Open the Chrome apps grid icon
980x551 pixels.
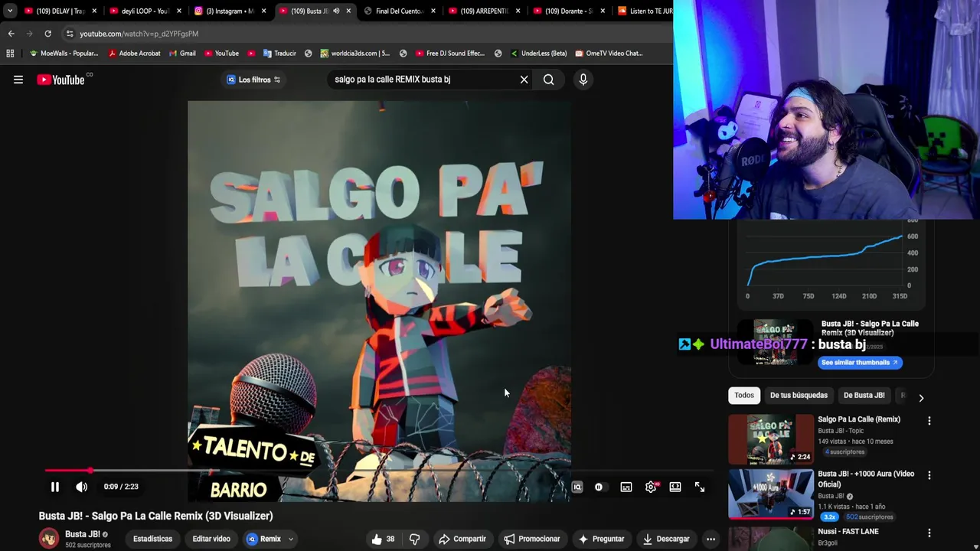click(10, 54)
